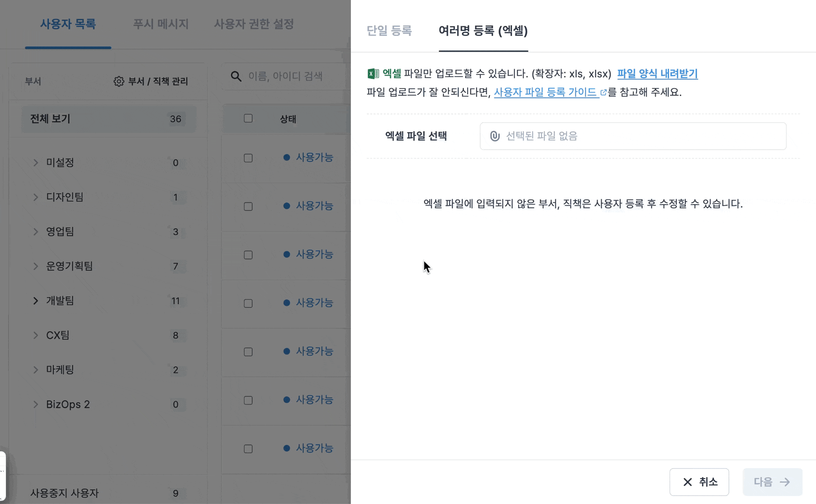Expand the BizOps 2 department
Image resolution: width=816 pixels, height=504 pixels.
pyautogui.click(x=36, y=405)
